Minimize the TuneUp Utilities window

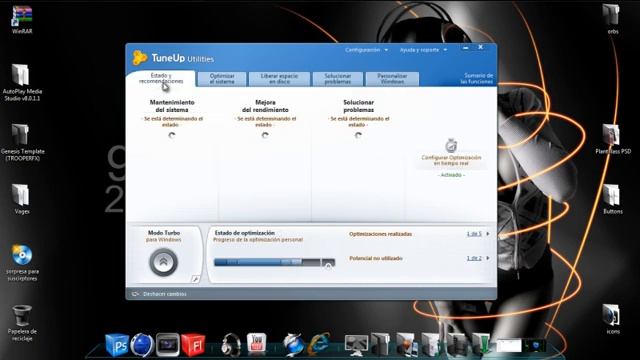point(466,48)
